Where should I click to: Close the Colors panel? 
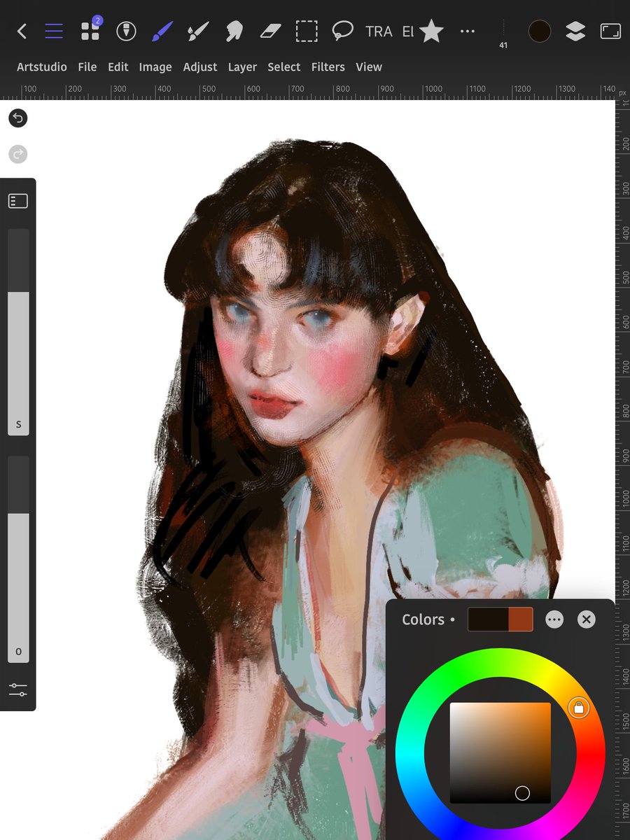[586, 619]
